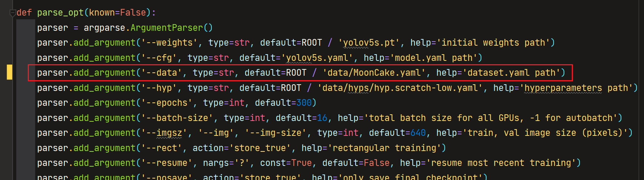Click 'data/hyps/hyp.scratch-low.yaml' path string

[400, 88]
